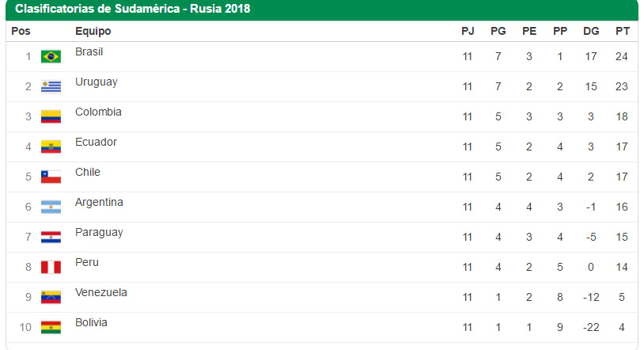
Task: Select the Uruguay team name
Action: pos(96,82)
